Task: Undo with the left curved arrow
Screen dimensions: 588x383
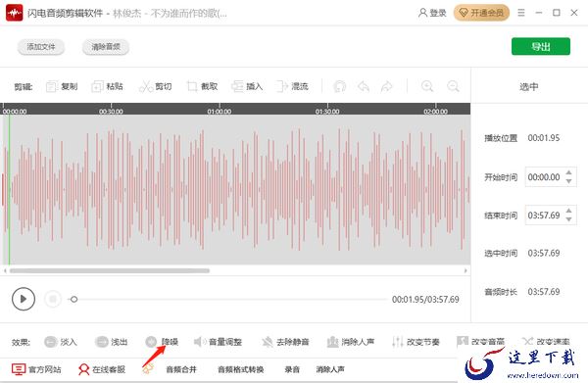Action: (364, 86)
